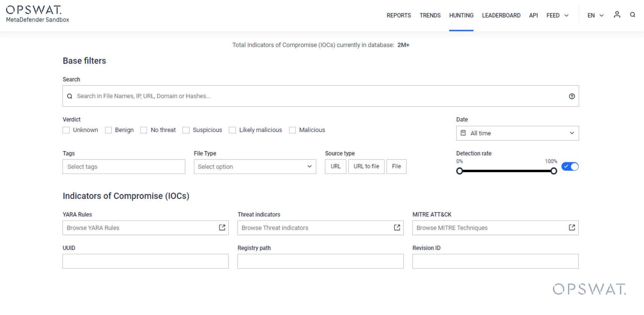Click the calendar icon in Date field

coord(463,133)
